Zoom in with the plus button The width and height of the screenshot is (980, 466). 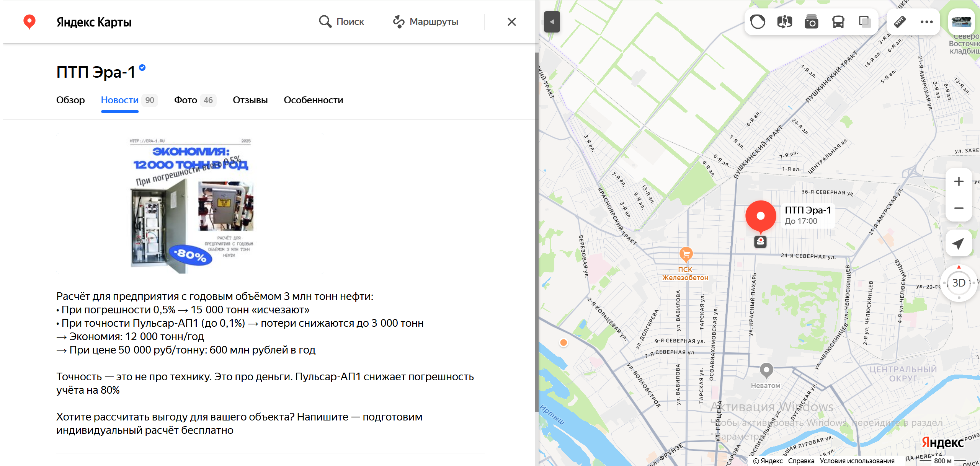pos(959,181)
